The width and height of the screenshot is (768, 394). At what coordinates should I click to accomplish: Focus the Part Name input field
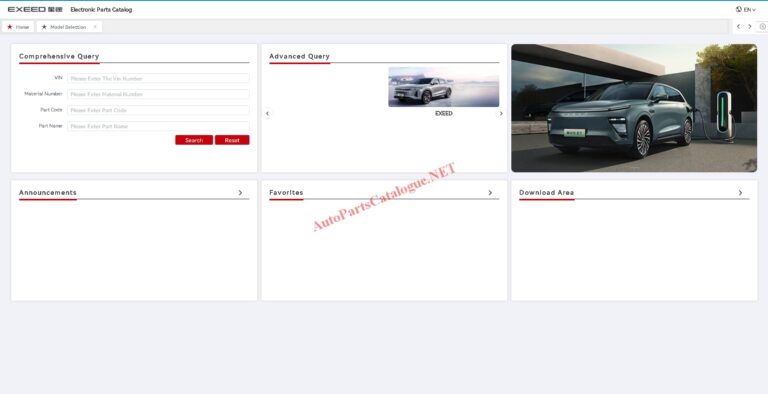click(x=158, y=126)
